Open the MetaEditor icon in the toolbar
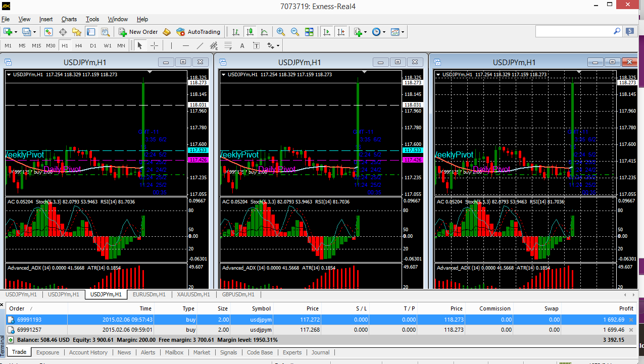This screenshot has height=364, width=644. [167, 32]
